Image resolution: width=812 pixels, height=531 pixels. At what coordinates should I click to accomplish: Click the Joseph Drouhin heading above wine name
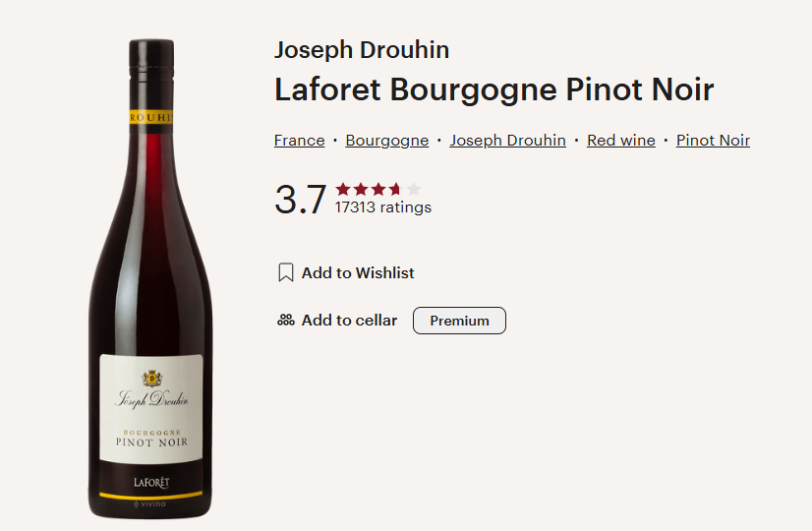coord(362,50)
